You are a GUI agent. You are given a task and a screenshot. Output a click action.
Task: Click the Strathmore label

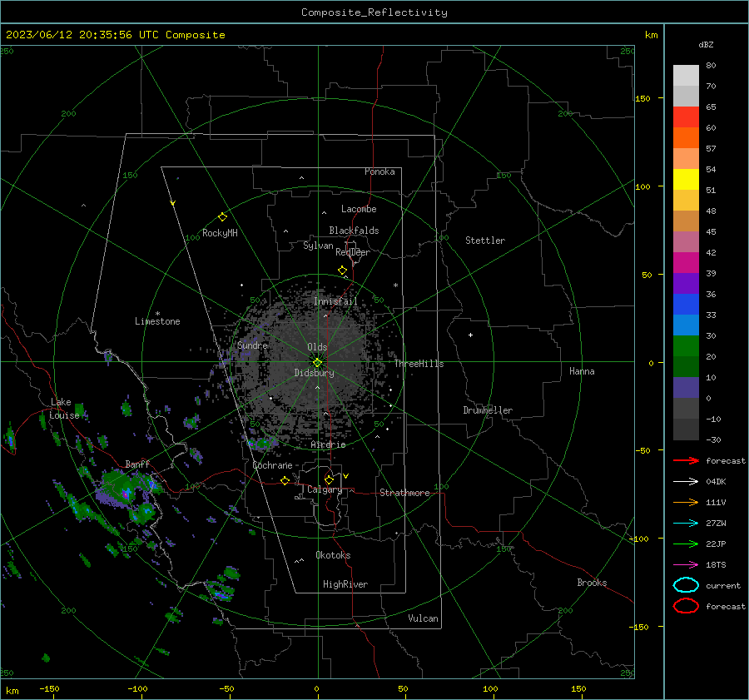tap(404, 493)
